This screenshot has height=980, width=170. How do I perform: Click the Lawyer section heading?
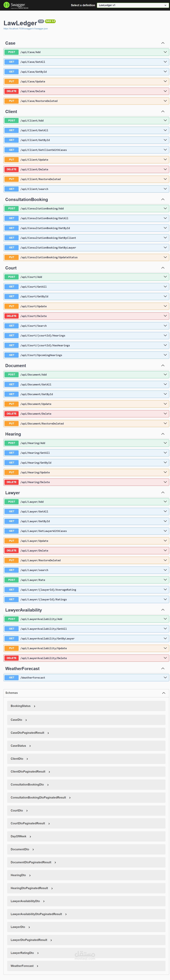coord(13,493)
